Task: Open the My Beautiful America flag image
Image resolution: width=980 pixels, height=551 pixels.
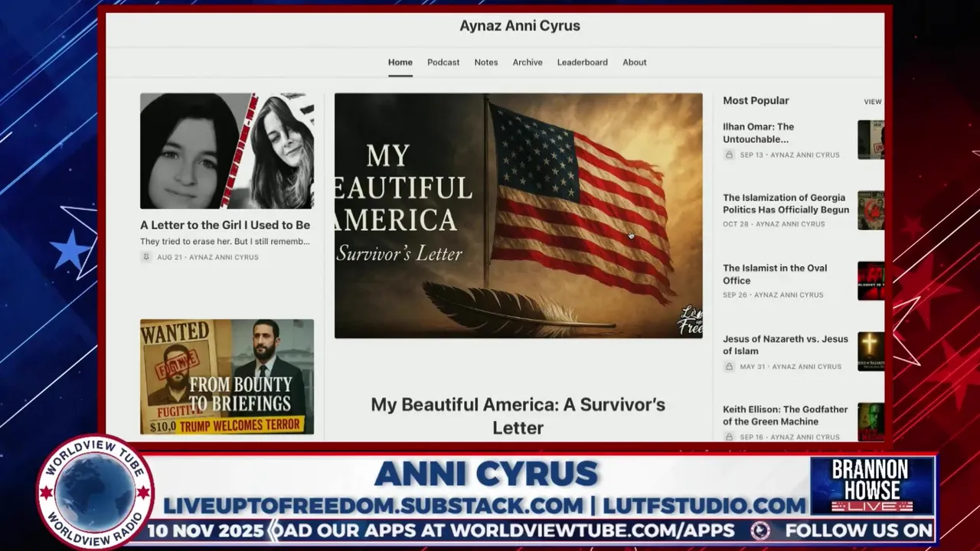Action: pos(518,216)
